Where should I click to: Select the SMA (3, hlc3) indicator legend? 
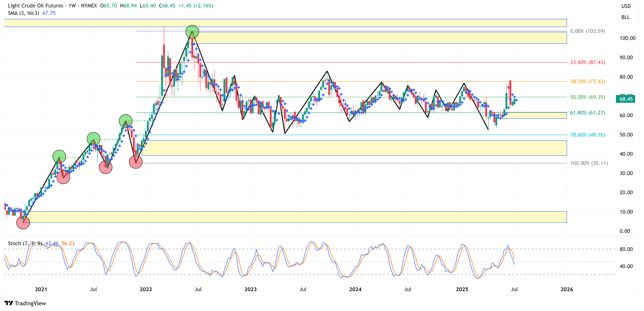click(23, 13)
